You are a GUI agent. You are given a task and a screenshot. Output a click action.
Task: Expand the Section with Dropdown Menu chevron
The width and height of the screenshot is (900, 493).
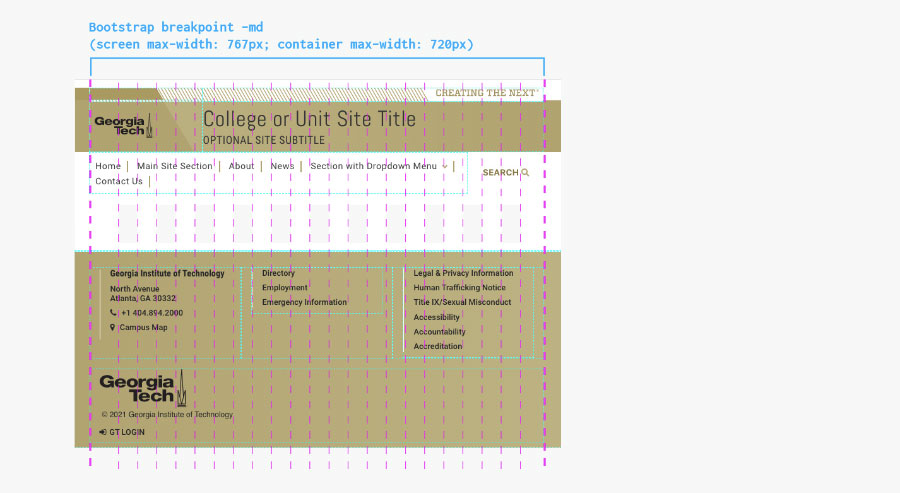(x=445, y=166)
